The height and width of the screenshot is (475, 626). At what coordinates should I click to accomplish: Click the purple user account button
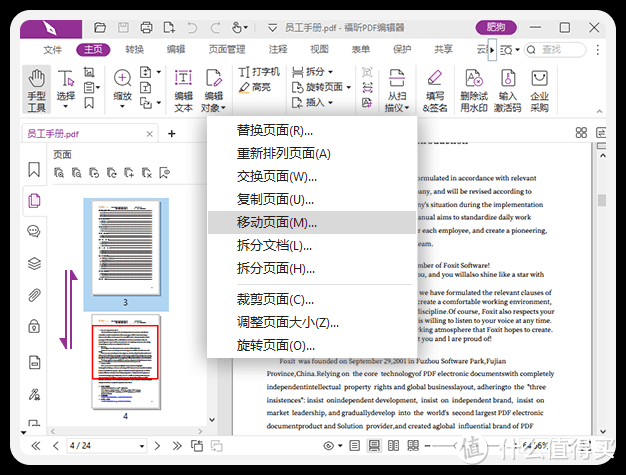click(496, 28)
